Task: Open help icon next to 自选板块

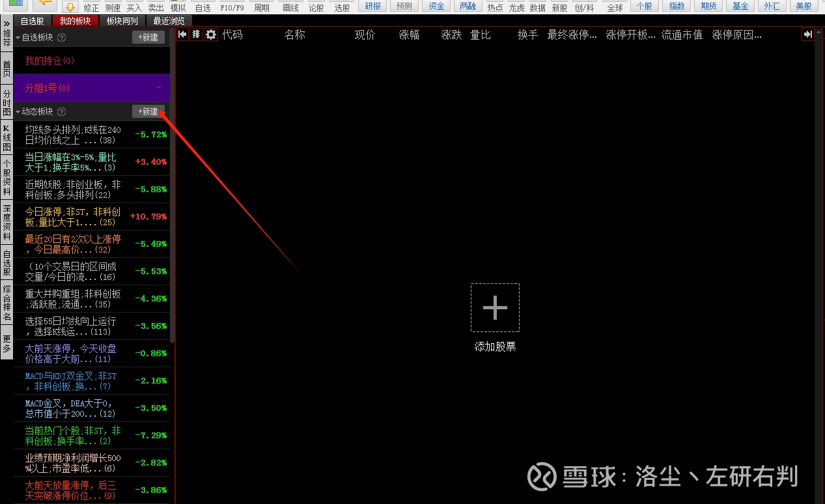Action: point(62,38)
